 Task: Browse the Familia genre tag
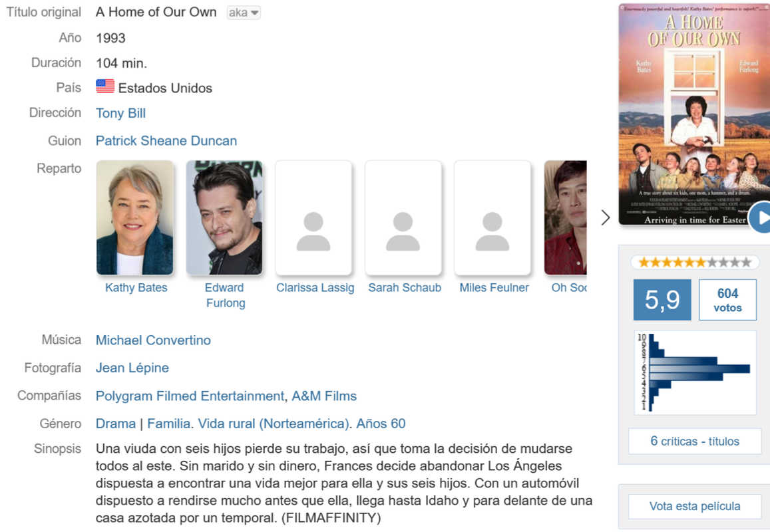pyautogui.click(x=168, y=424)
